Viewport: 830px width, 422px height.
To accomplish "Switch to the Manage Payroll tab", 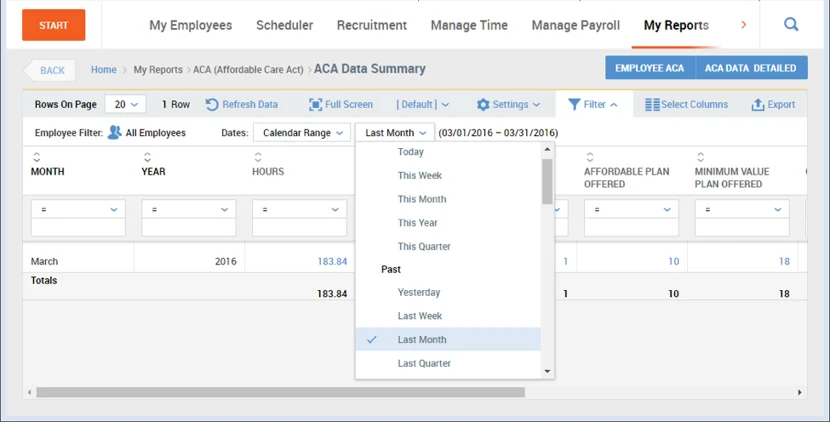I will 575,25.
